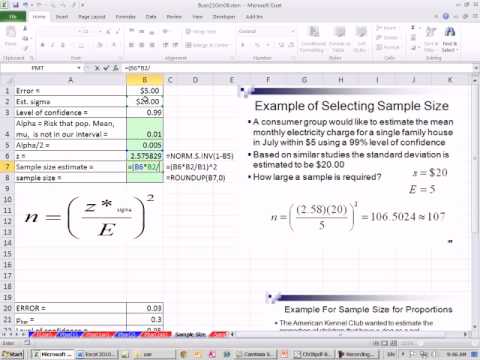480x360 pixels.
Task: Switch to the Sample Size sheet tab
Action: (190, 334)
